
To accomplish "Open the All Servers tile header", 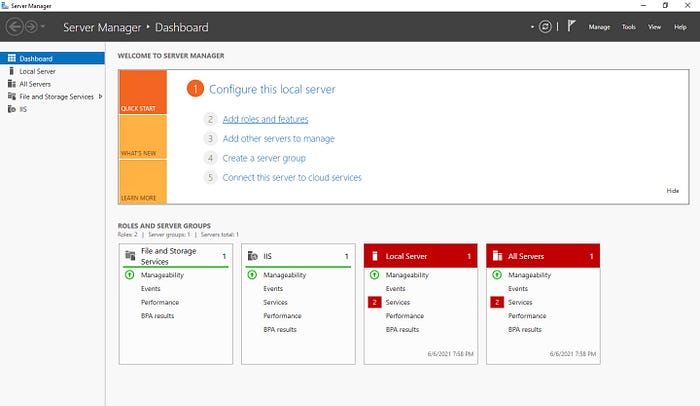I will tap(543, 256).
